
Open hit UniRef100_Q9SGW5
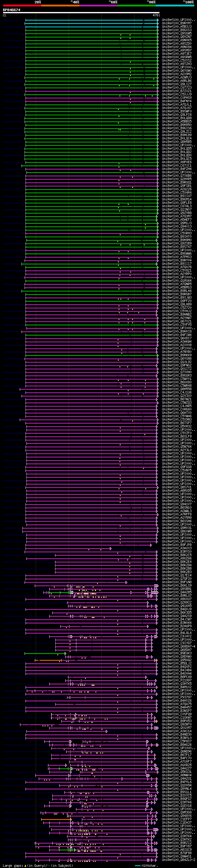point(177,33)
